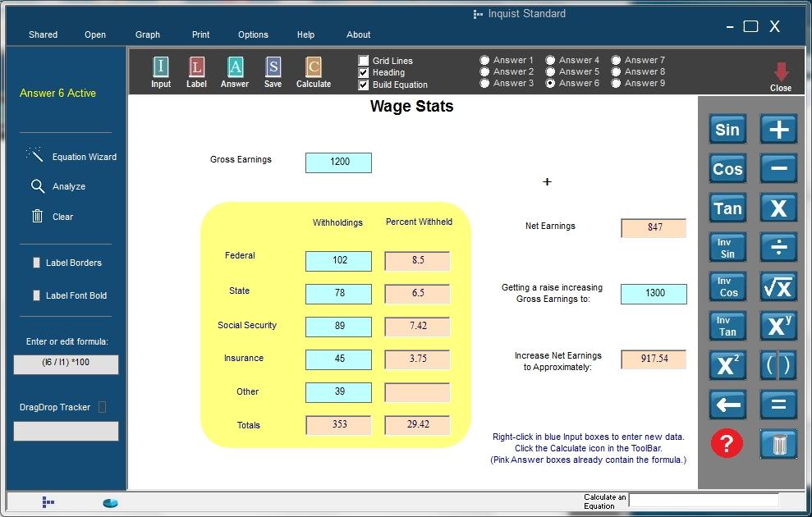Click the dots icon in status bar
812x517 pixels.
[48, 502]
